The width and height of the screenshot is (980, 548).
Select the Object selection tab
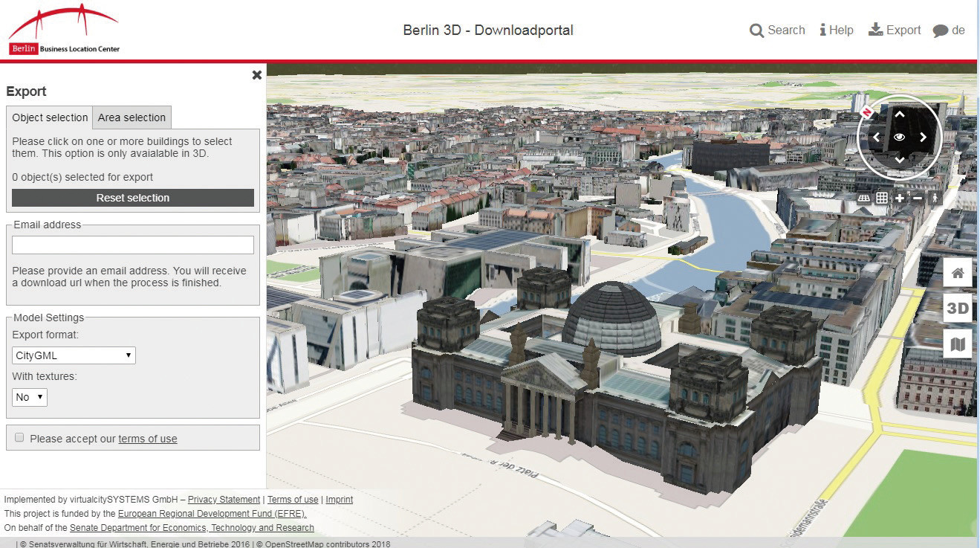(x=50, y=117)
